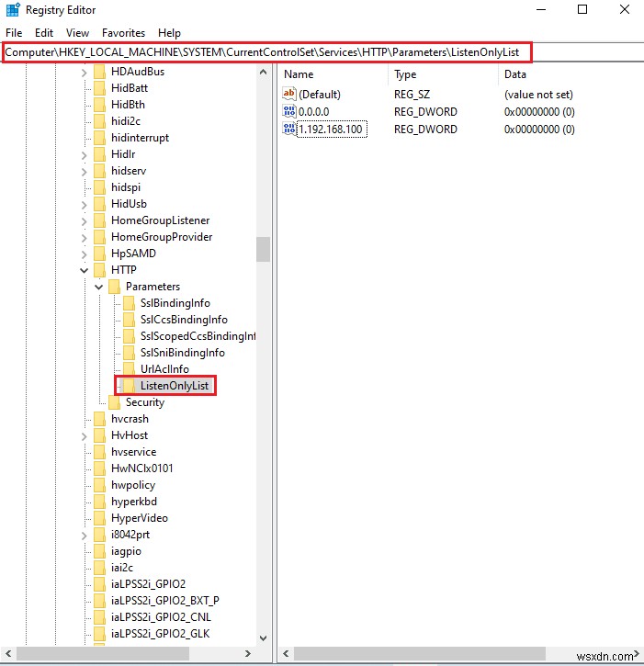Click values pane horizontal scroll left arrow
Screen dimensions: 644x666
click(x=286, y=653)
